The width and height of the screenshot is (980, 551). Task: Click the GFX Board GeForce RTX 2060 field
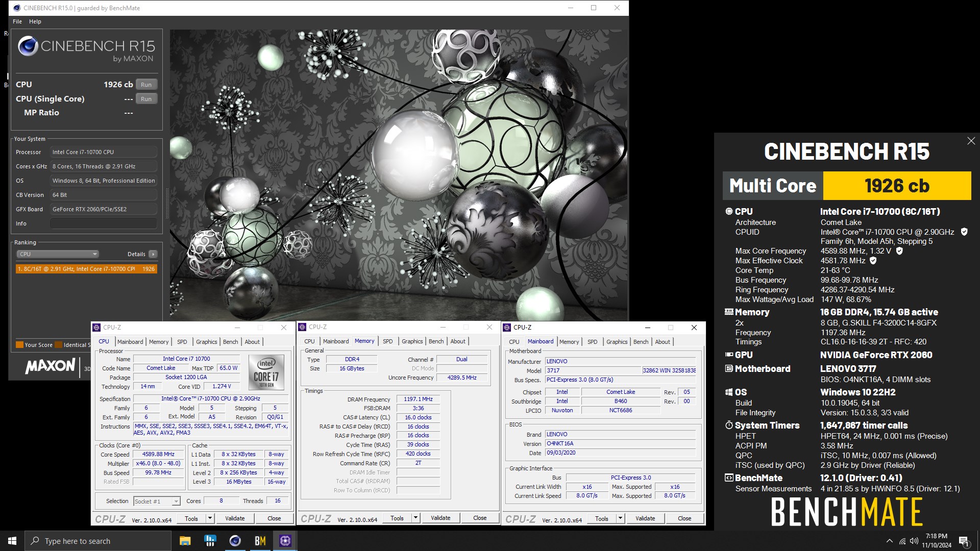tap(104, 209)
